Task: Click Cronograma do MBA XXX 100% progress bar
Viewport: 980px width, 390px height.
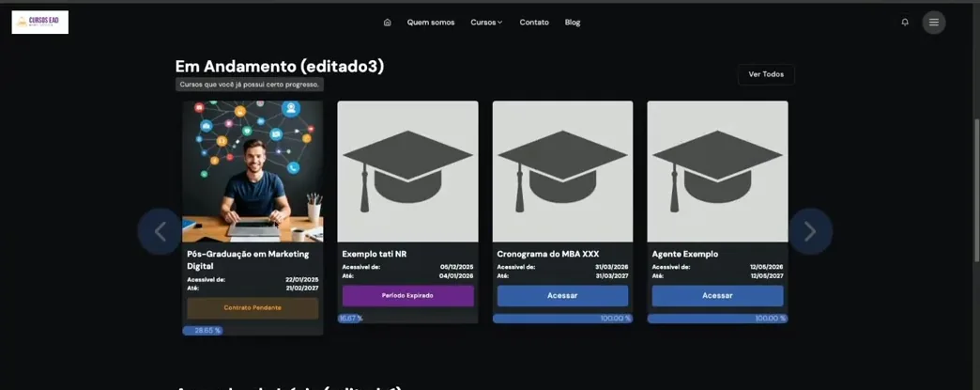Action: 562,319
